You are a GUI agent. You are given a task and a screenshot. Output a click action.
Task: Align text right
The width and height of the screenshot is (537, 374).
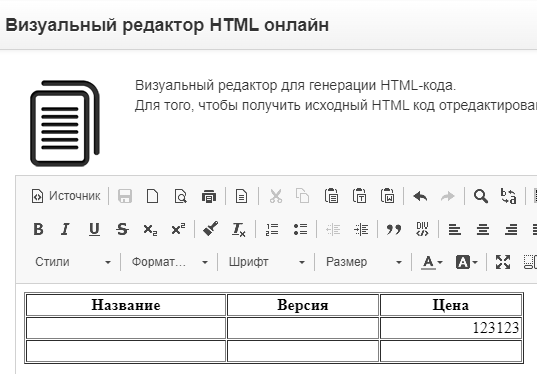(x=511, y=229)
